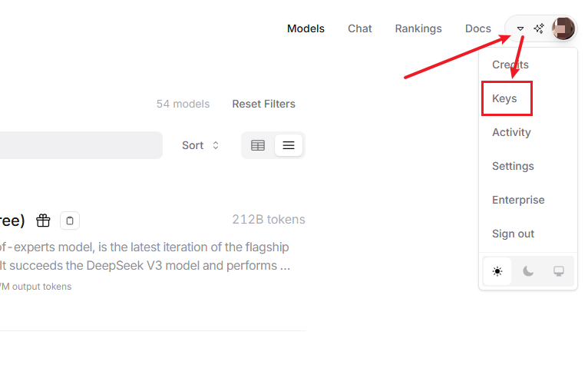This screenshot has height=365, width=588.
Task: Switch to list view layout
Action: click(x=289, y=145)
